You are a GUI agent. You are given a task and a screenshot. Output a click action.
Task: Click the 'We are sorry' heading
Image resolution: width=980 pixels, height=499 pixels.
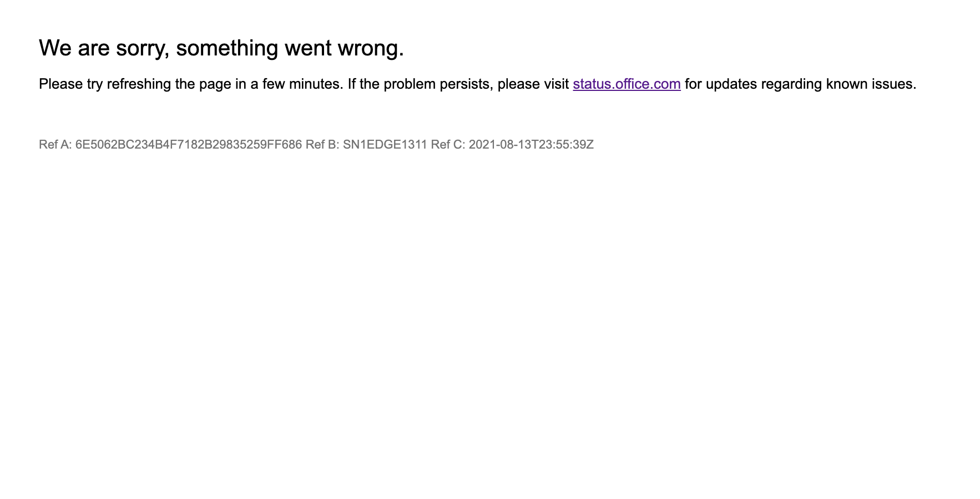click(221, 48)
